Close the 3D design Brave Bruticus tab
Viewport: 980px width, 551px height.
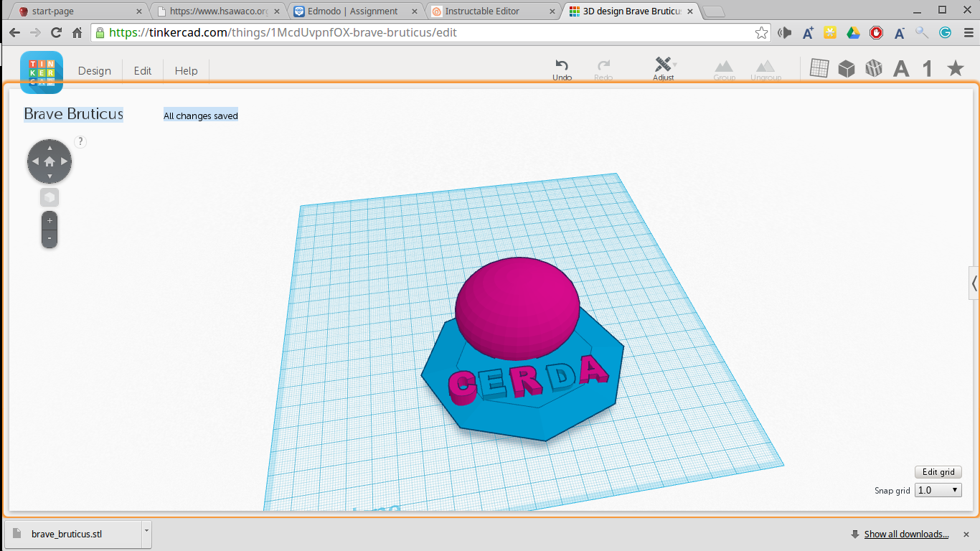click(689, 11)
